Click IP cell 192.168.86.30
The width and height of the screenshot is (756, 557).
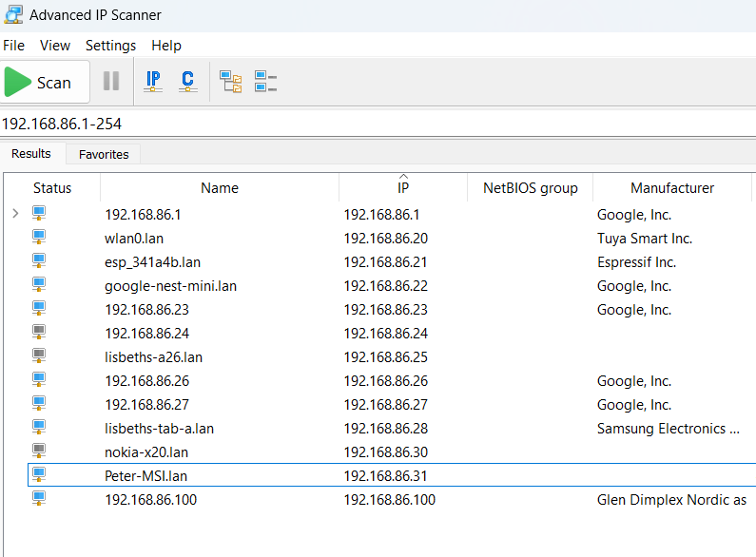(x=386, y=452)
